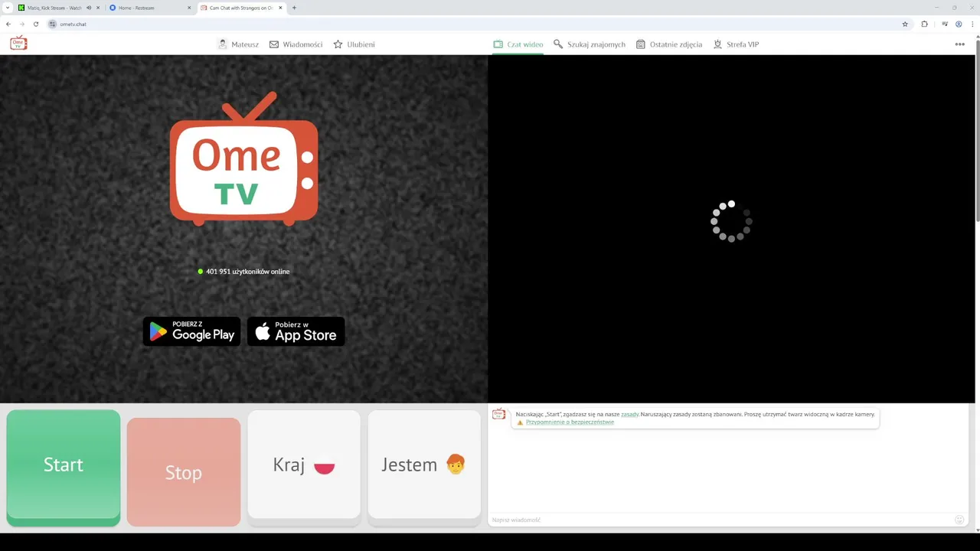Viewport: 980px width, 551px height.
Task: Click the ometv.chat address bar
Action: tap(475, 24)
